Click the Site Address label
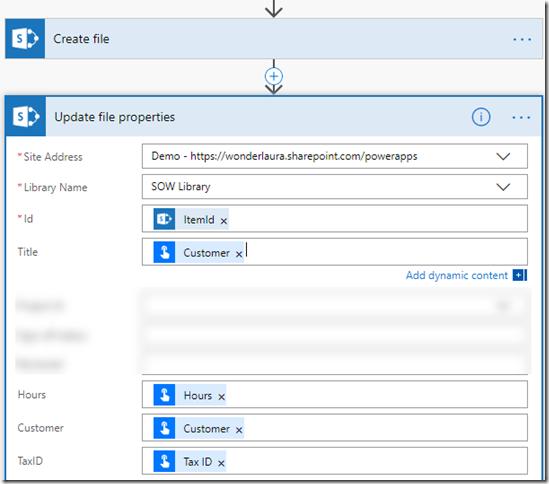This screenshot has width=549, height=484. tap(53, 157)
